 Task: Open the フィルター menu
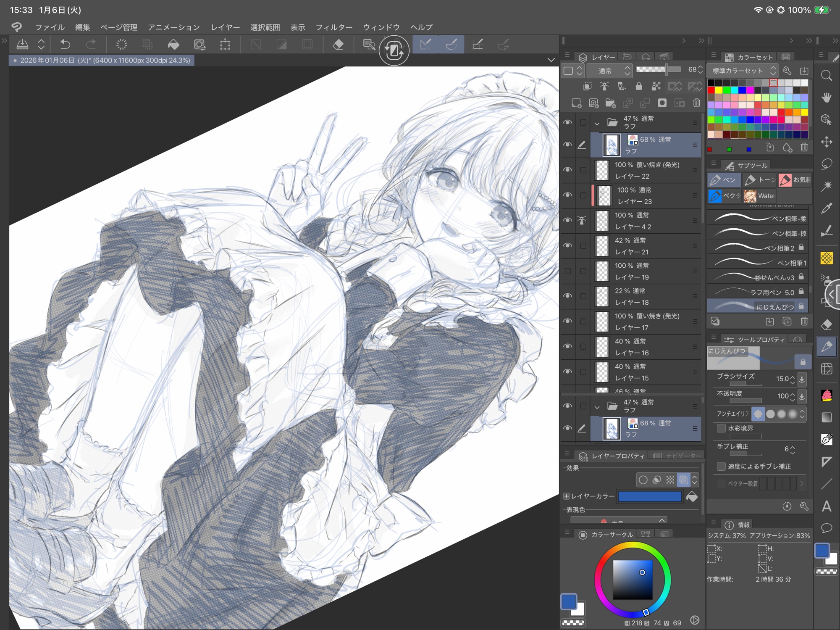coord(333,27)
